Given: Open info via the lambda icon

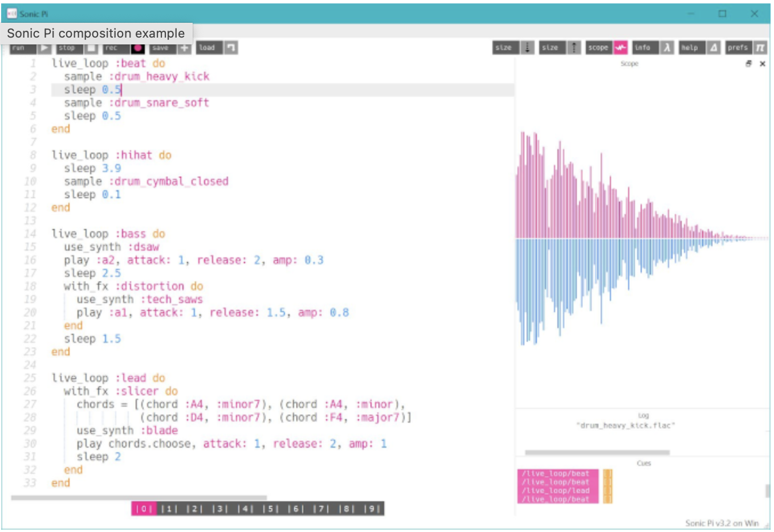Looking at the screenshot, I should (x=667, y=48).
